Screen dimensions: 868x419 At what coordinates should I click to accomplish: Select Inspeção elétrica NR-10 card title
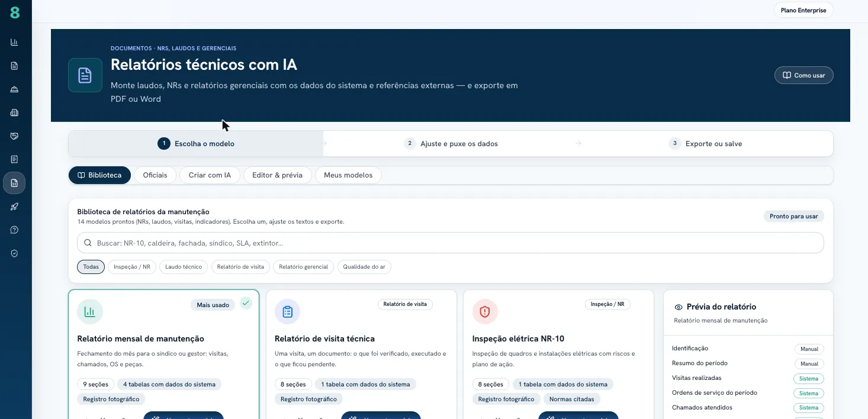click(x=518, y=339)
